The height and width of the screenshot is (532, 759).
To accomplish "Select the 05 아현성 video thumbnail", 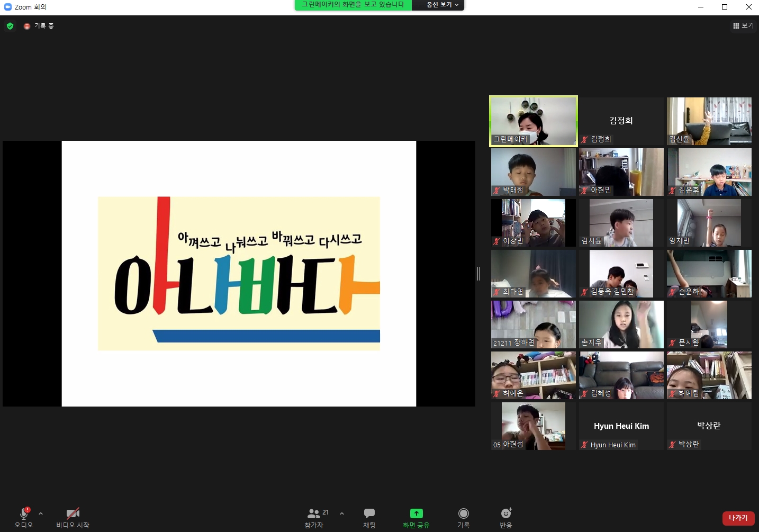I will [534, 426].
